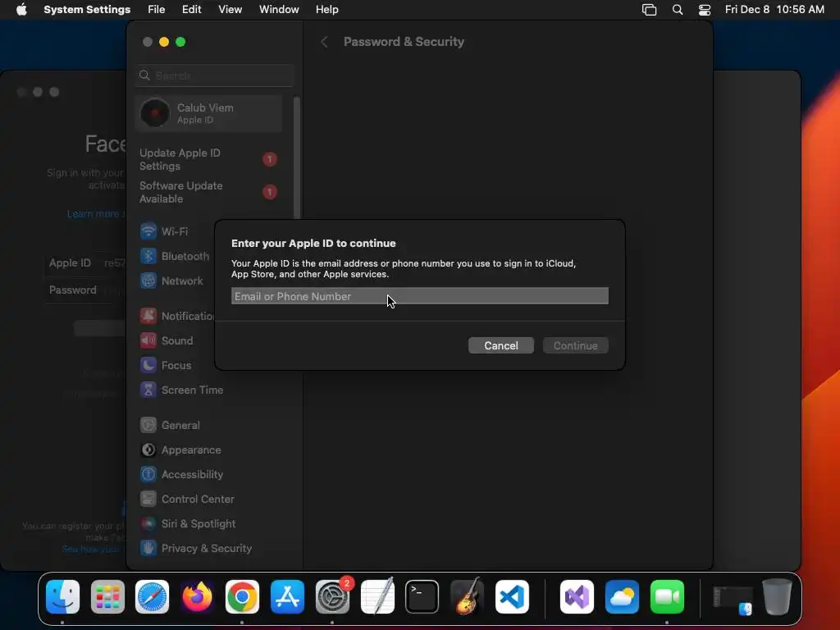Open the Help menu
Screen dimensions: 840x630
(326, 10)
